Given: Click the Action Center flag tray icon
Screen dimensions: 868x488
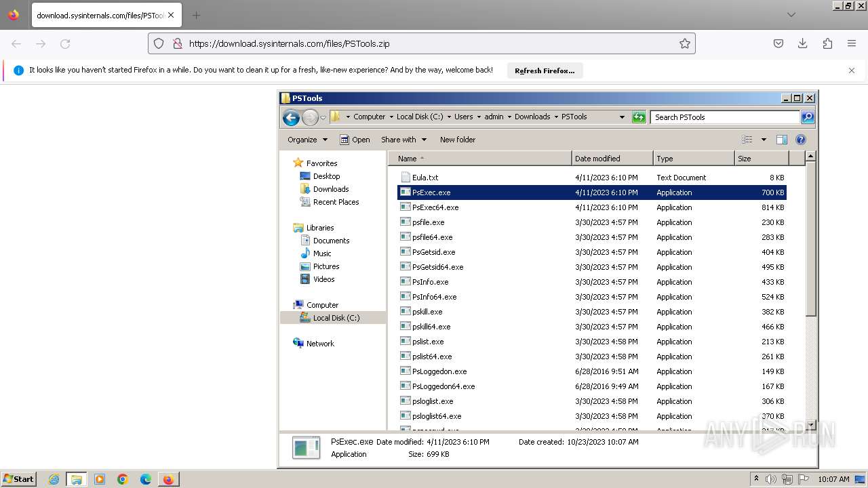Looking at the screenshot, I should (804, 479).
